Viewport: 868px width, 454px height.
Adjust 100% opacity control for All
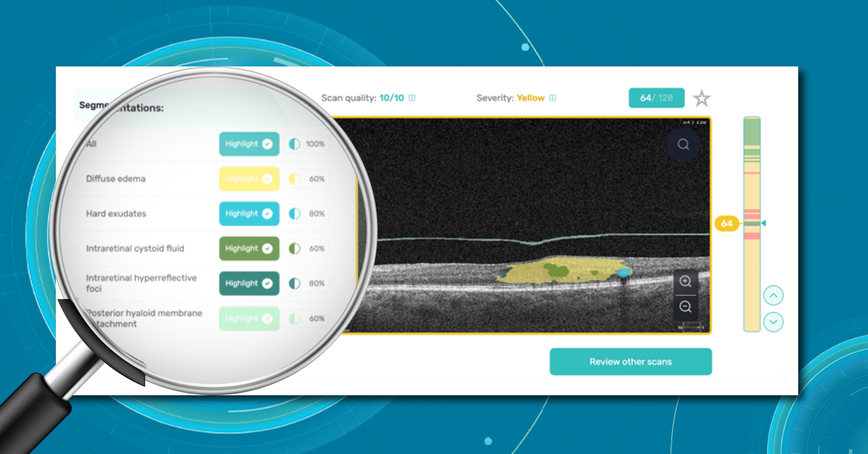pos(307,144)
